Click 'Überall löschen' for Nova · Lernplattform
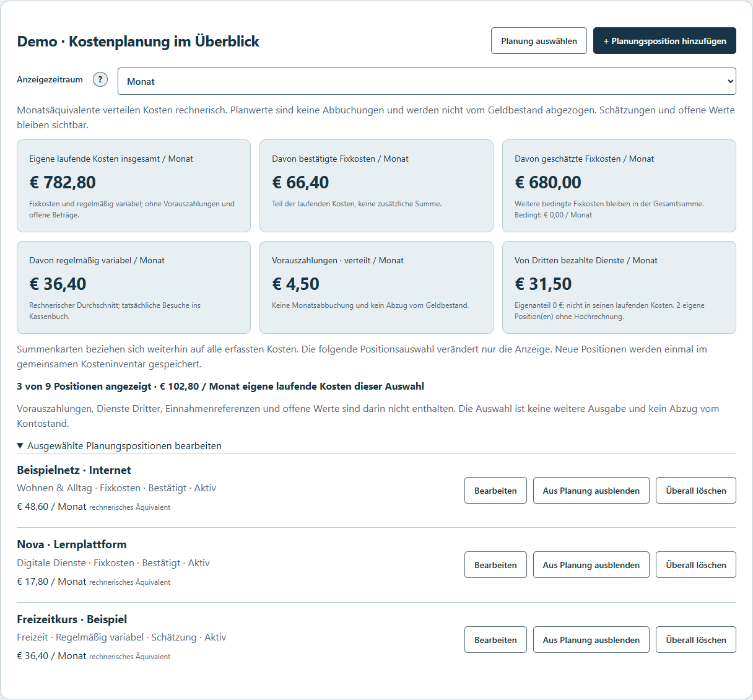 (x=696, y=565)
